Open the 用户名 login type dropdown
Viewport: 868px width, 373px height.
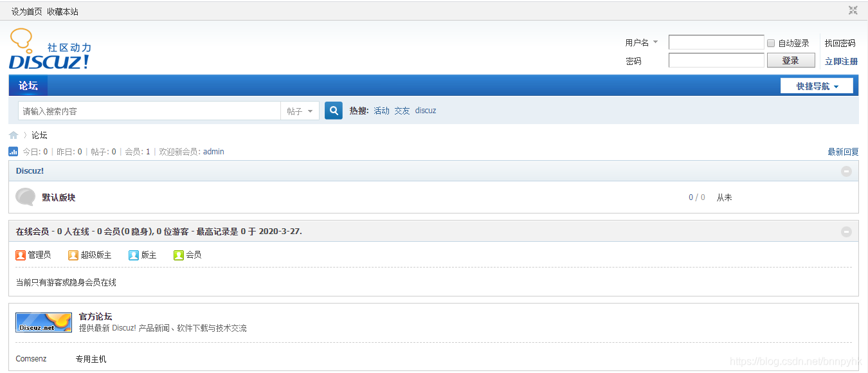(x=642, y=42)
